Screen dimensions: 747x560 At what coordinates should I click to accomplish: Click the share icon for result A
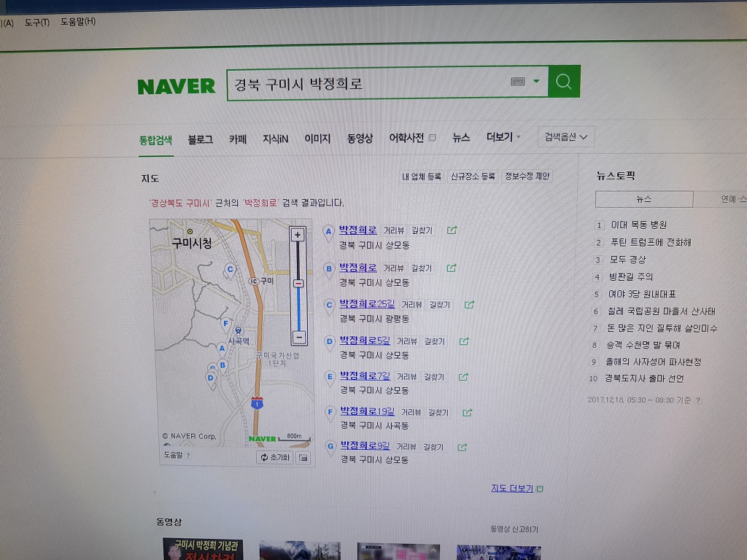(x=452, y=230)
